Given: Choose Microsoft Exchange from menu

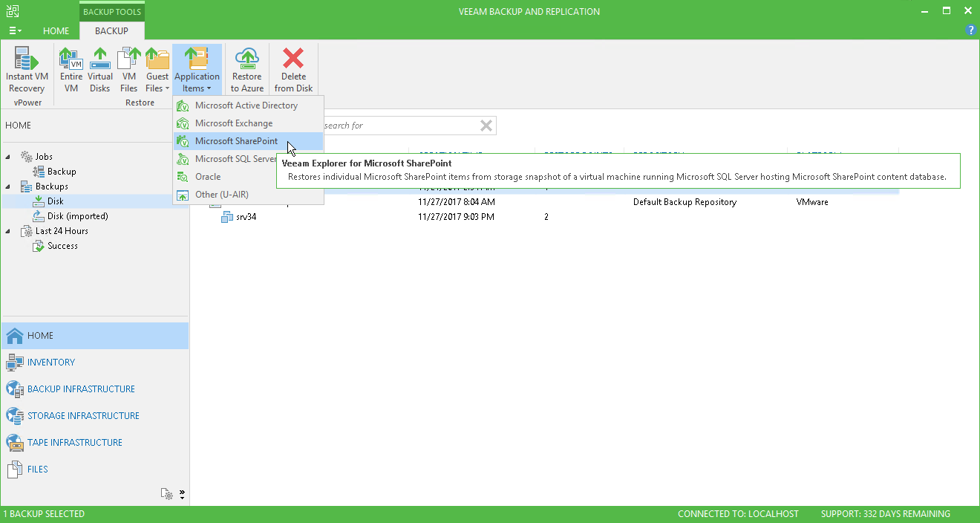Looking at the screenshot, I should click(x=248, y=123).
